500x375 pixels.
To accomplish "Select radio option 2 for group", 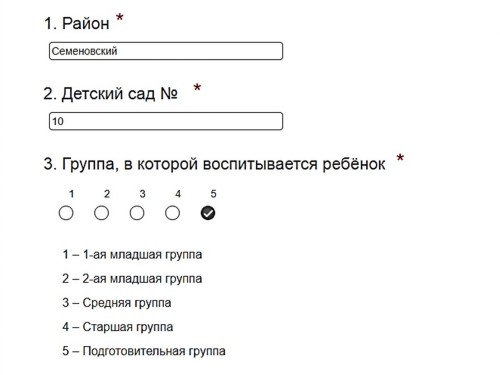I will (x=101, y=213).
